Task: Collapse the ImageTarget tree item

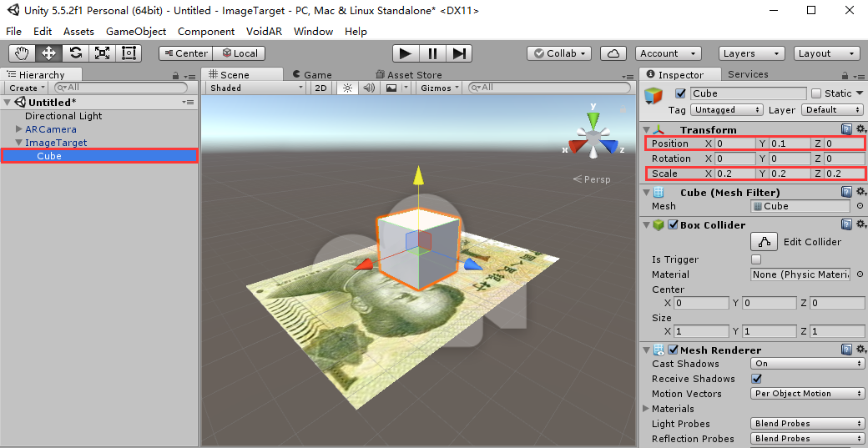Action: pyautogui.click(x=19, y=143)
